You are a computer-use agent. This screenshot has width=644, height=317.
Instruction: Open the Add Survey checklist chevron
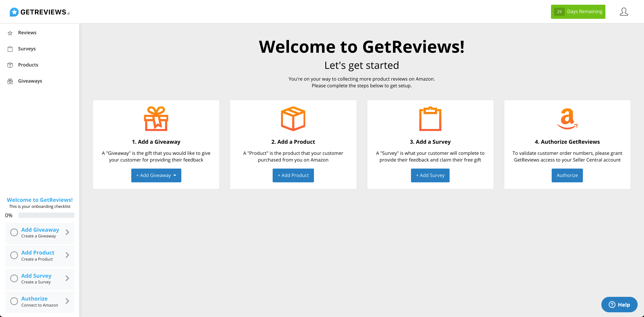[67, 278]
